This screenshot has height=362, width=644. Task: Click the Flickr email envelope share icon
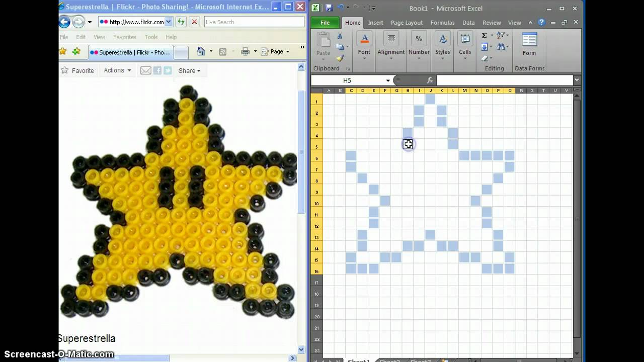(145, 71)
